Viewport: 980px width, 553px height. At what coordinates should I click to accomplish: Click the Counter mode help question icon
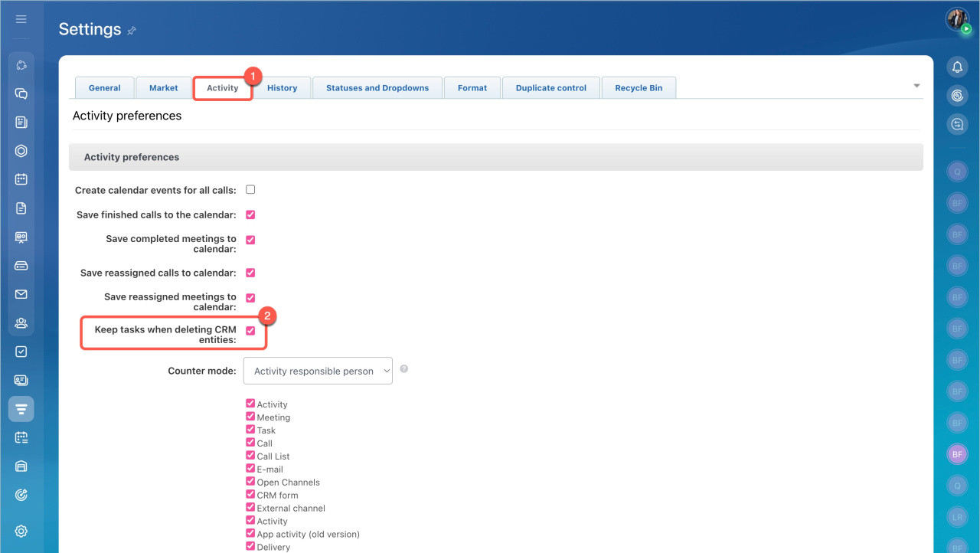(x=404, y=368)
